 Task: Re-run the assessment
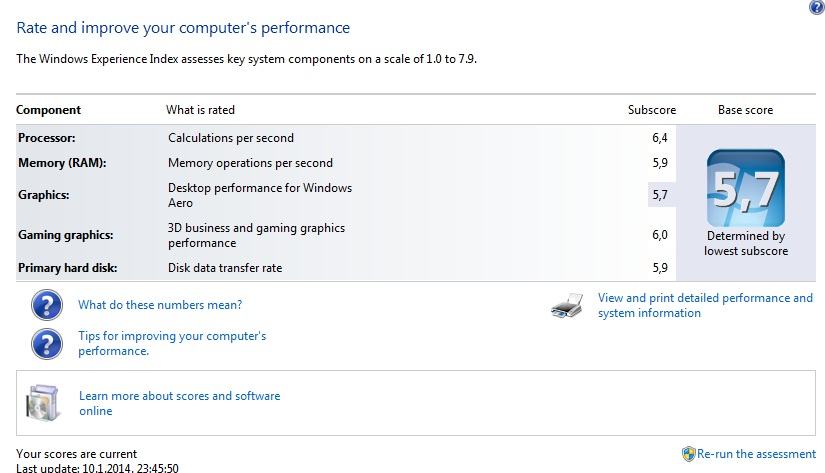(757, 454)
